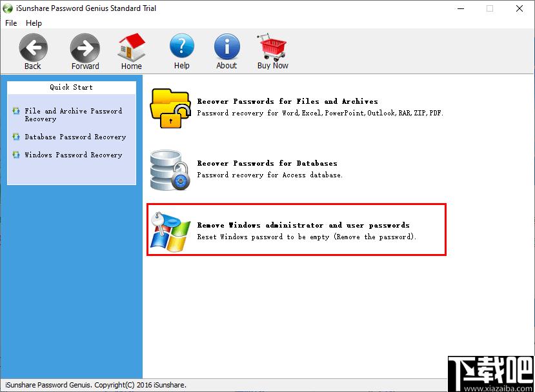Click icon beside Database Password Recovery

coord(16,137)
